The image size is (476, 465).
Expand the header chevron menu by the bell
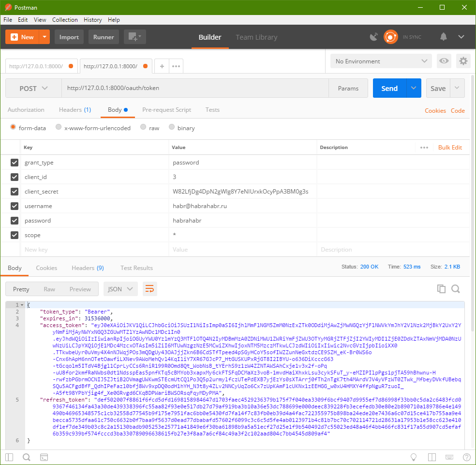point(461,37)
